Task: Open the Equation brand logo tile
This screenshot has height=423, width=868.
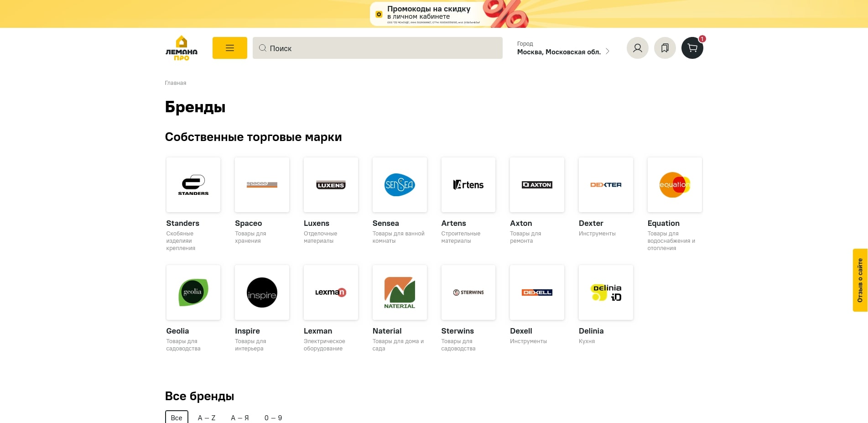Action: pyautogui.click(x=675, y=185)
